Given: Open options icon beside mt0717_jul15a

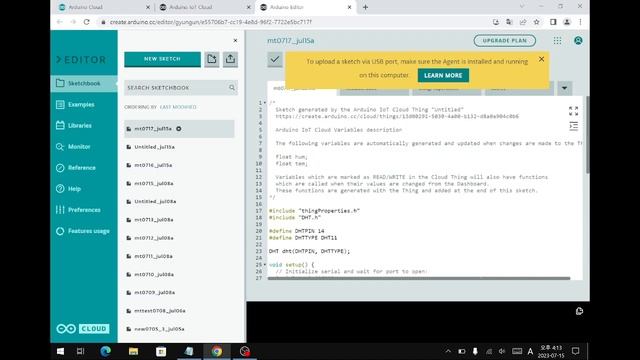Looking at the screenshot, I should point(179,129).
